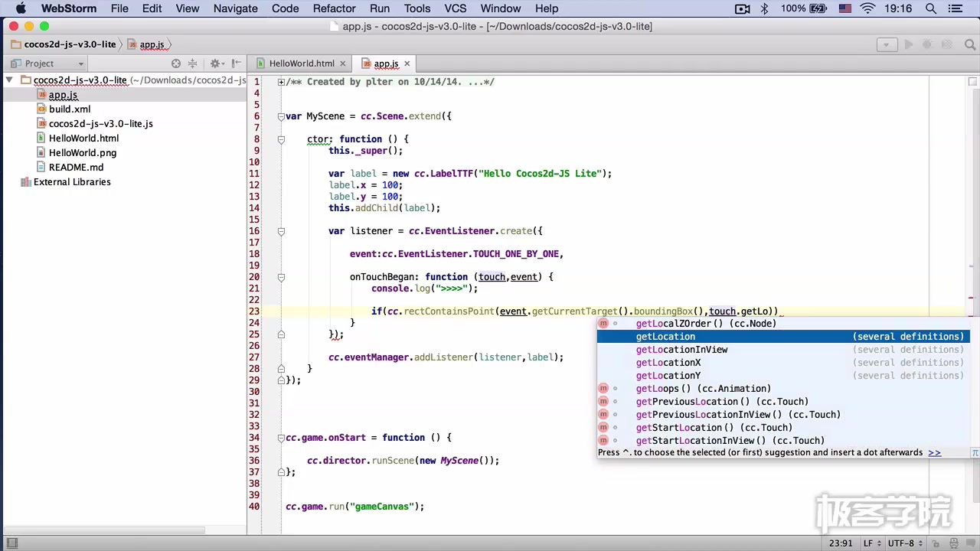Open the Apple menu
The image size is (980, 551).
[x=21, y=8]
